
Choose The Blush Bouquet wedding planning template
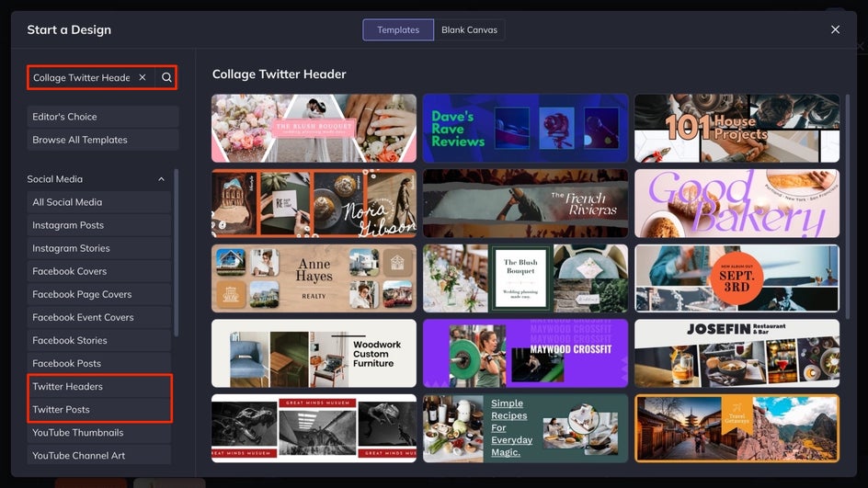(525, 278)
